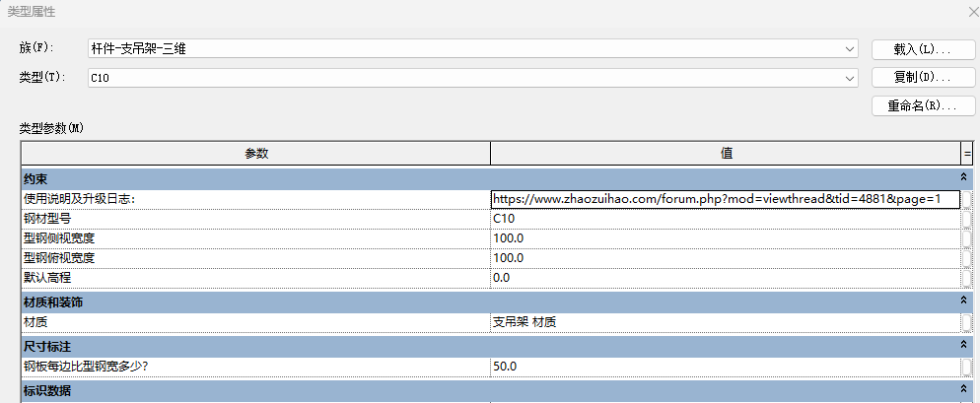980x403 pixels.
Task: Collapse the 尺寸标注 parameter group
Action: pyautogui.click(x=963, y=347)
